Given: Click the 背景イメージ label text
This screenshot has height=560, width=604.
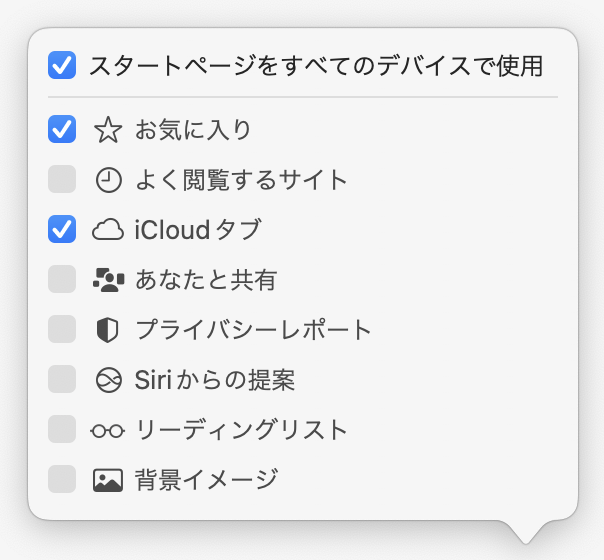Looking at the screenshot, I should click(206, 480).
